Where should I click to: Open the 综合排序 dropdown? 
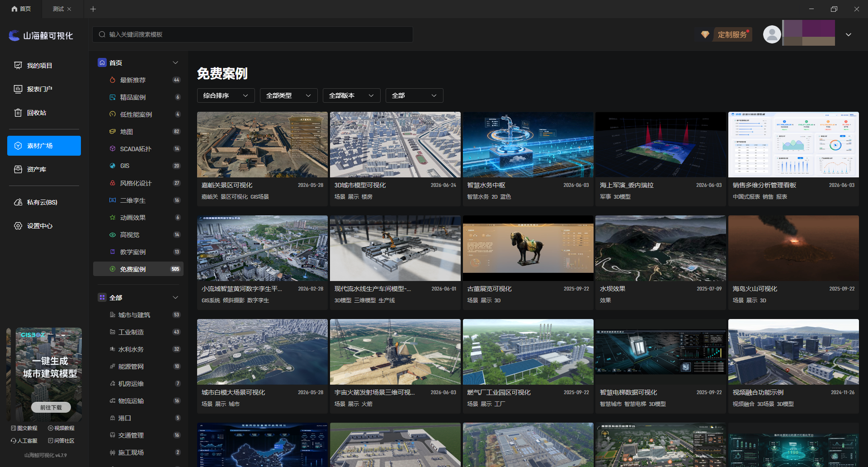point(226,95)
